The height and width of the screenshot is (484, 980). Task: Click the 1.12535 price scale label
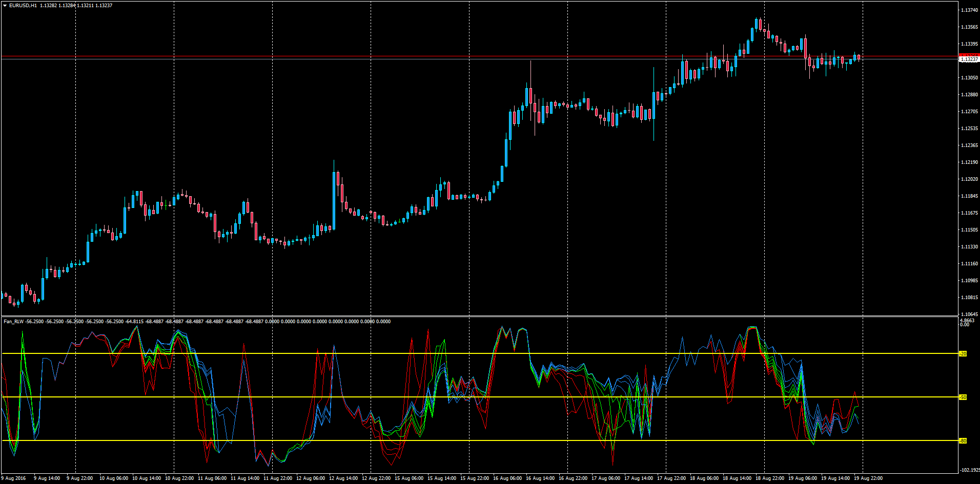click(969, 129)
